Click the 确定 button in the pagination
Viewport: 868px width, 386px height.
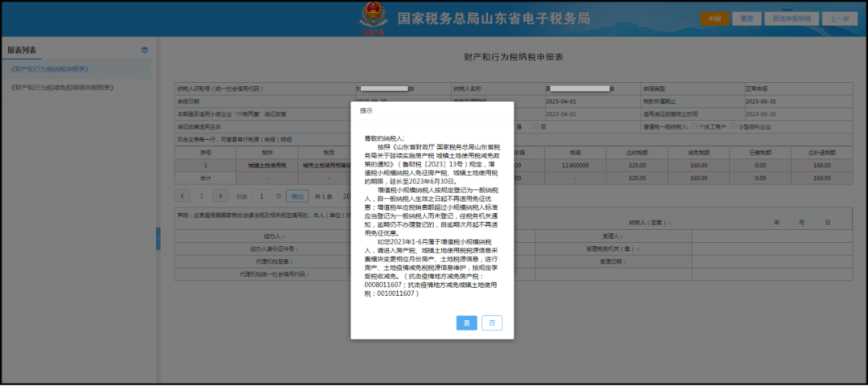tap(297, 196)
